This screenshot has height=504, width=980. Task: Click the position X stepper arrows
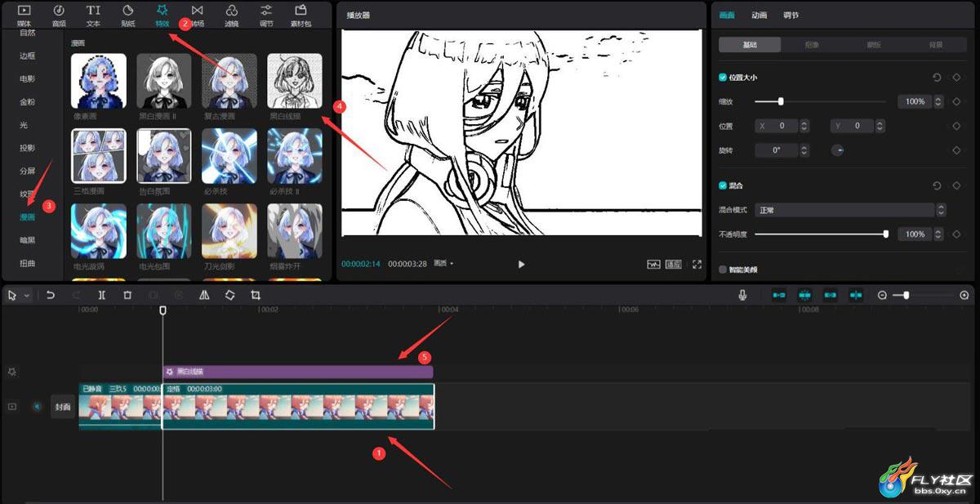tap(805, 126)
